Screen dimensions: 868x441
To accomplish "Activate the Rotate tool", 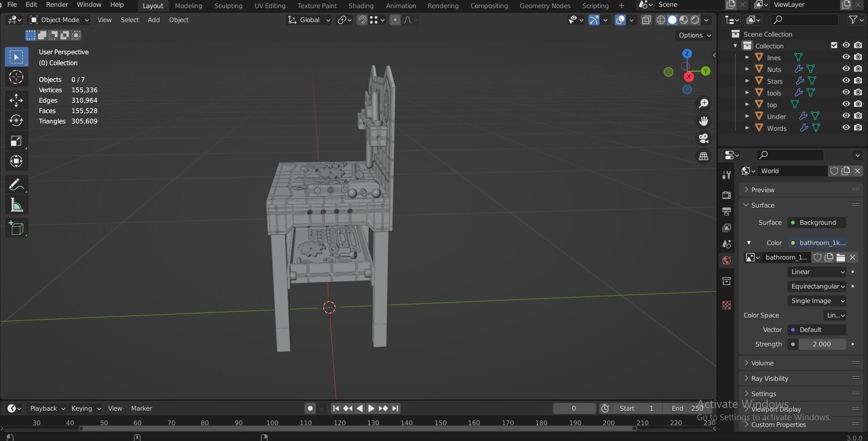I will click(x=16, y=120).
